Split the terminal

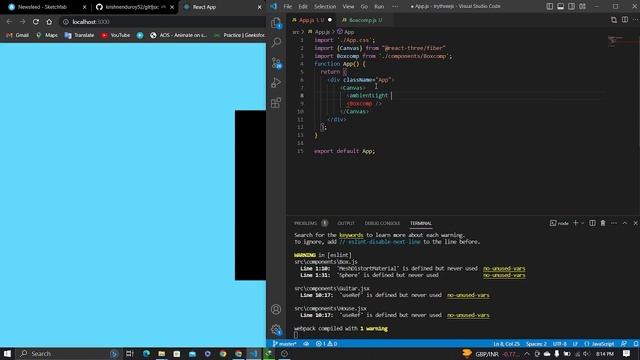tap(592, 223)
